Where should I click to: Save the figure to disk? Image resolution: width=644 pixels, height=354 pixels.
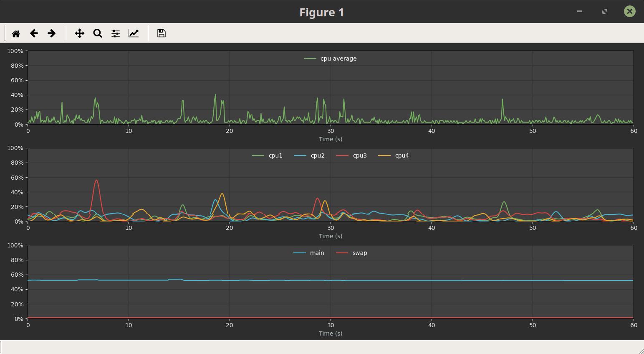click(161, 33)
